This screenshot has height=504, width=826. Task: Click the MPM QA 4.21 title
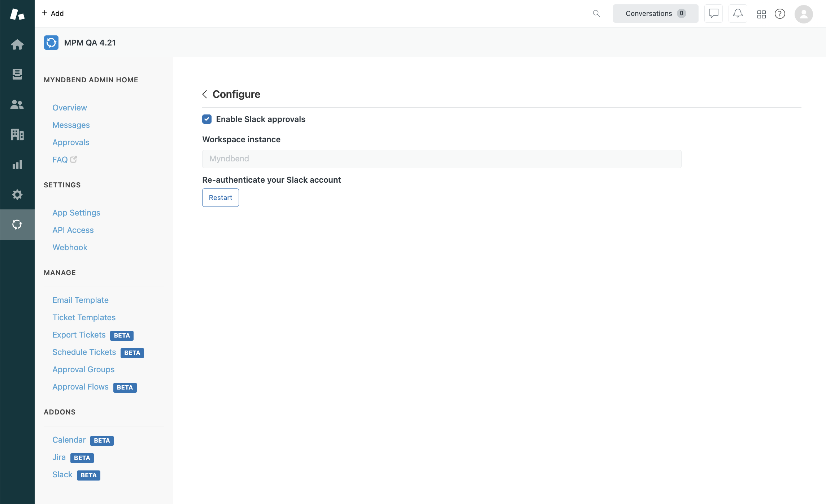tap(90, 43)
